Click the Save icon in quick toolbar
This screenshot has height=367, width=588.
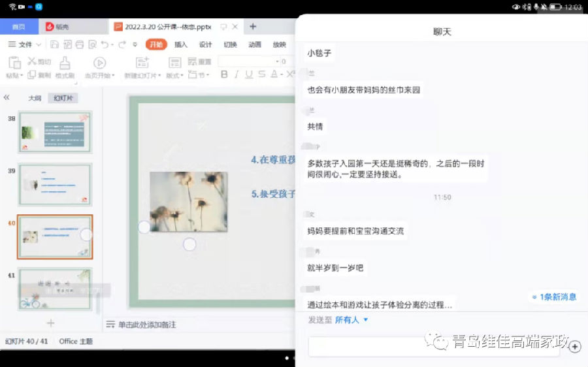click(x=55, y=44)
